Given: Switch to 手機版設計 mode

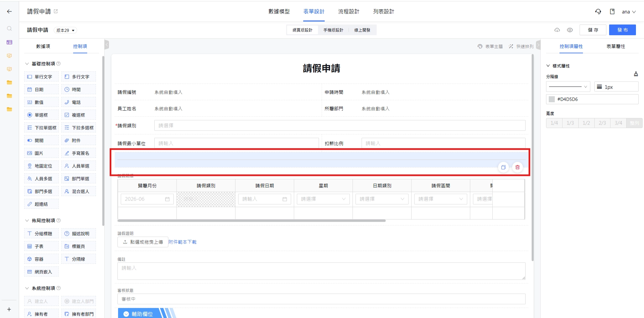Looking at the screenshot, I should 333,30.
